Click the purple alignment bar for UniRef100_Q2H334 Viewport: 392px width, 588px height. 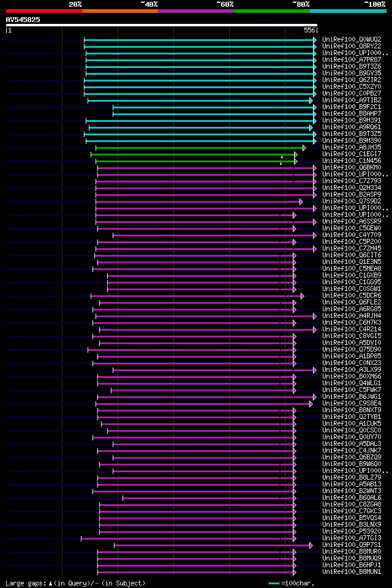[x=206, y=188]
